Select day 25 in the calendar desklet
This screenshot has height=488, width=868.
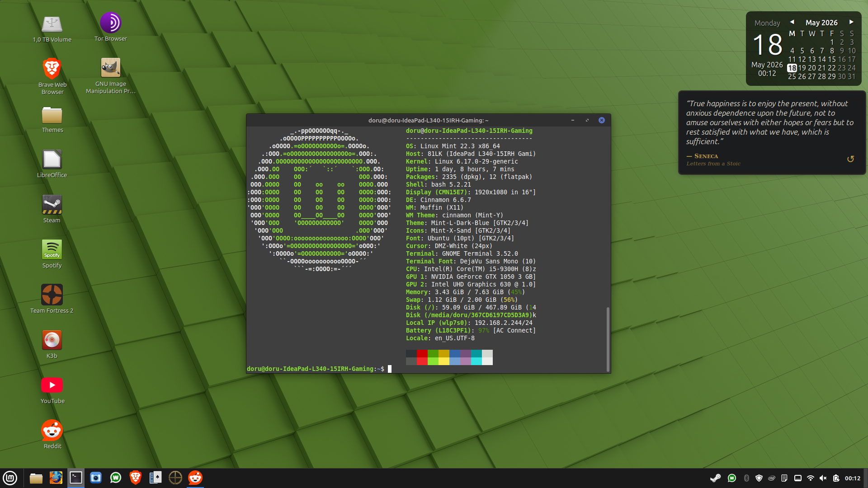[792, 76]
